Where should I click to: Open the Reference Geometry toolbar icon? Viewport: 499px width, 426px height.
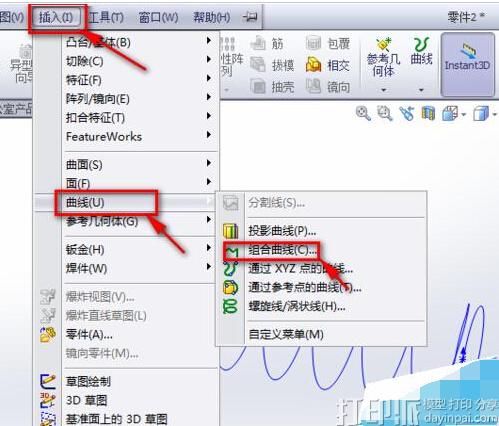click(x=383, y=57)
